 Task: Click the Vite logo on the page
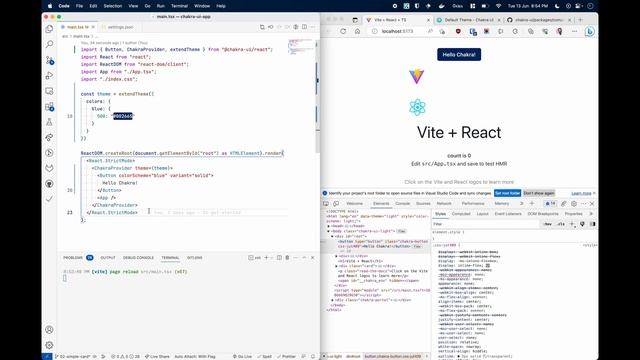417,76
